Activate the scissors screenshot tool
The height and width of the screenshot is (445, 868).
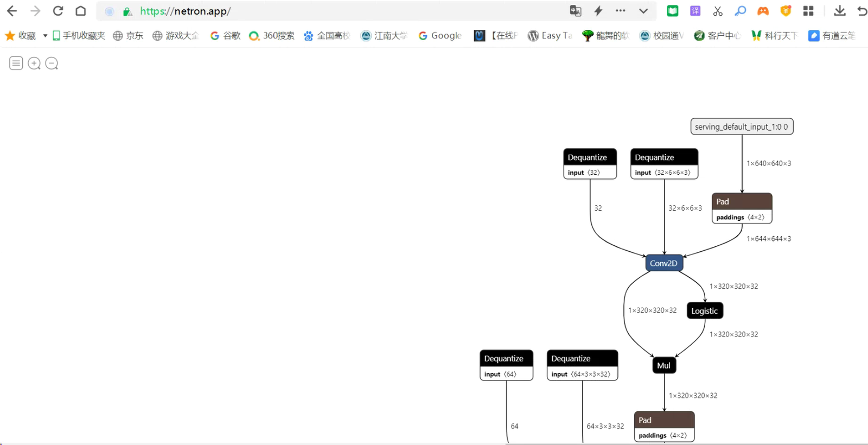(x=718, y=11)
